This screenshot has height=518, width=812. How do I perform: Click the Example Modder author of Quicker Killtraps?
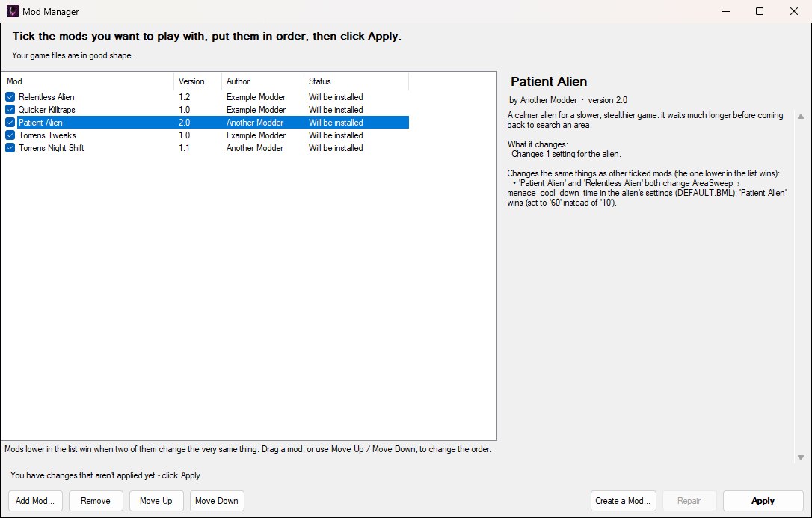(256, 110)
